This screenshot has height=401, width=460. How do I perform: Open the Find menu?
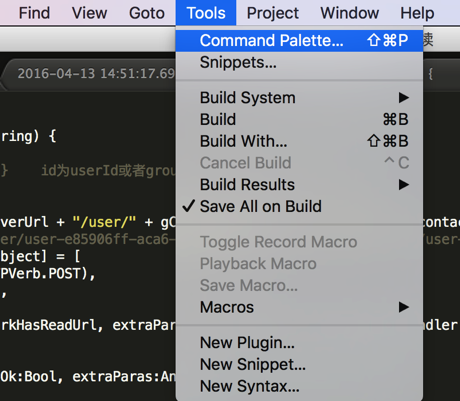34,13
